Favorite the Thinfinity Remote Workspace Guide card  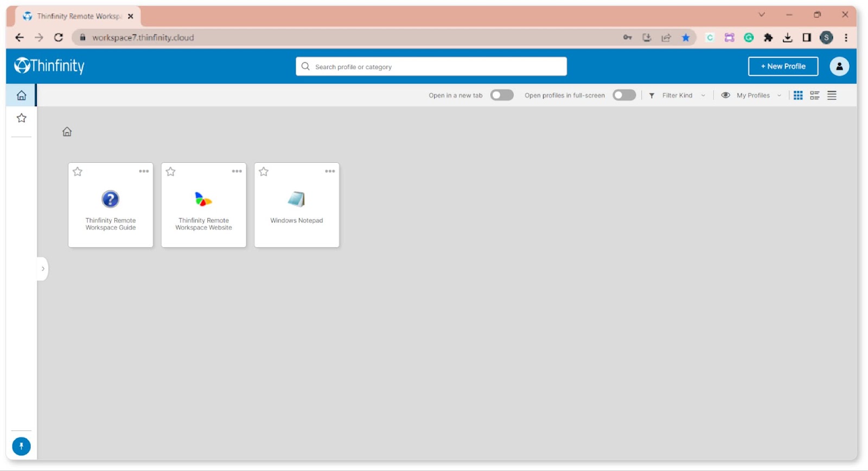78,171
